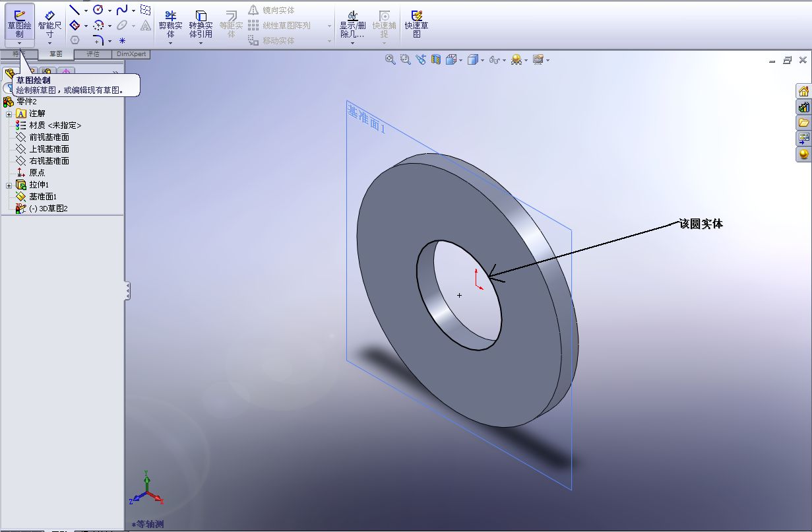Click the 剪裁实体 trim entities tool

pyautogui.click(x=170, y=23)
